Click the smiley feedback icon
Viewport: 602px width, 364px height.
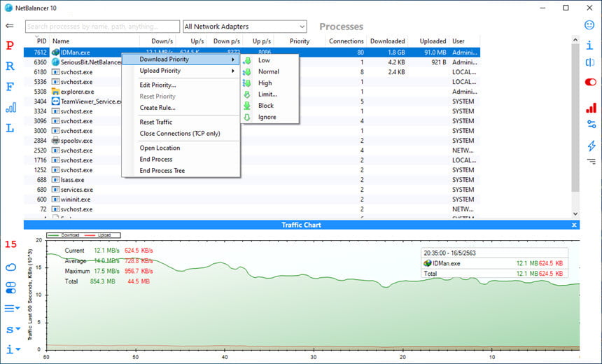(x=589, y=25)
